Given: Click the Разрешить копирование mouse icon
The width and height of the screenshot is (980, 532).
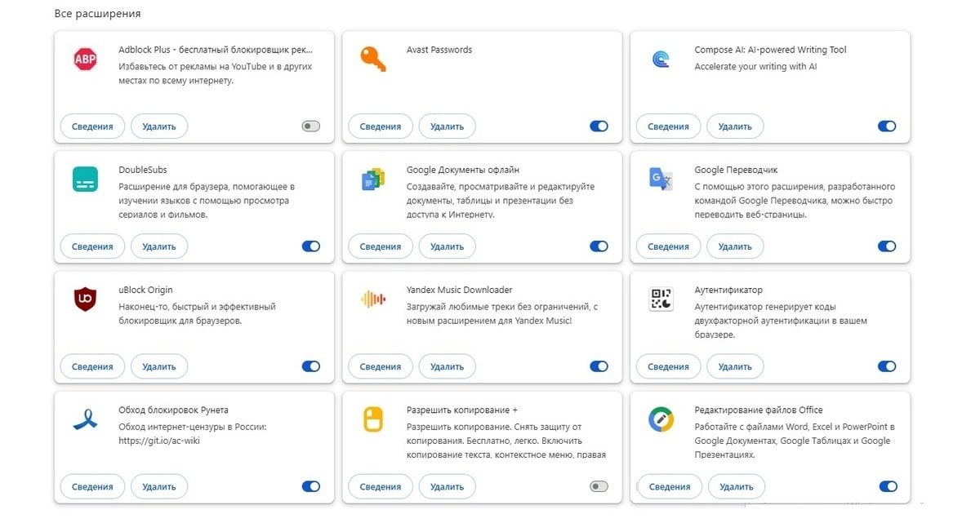Looking at the screenshot, I should [372, 419].
